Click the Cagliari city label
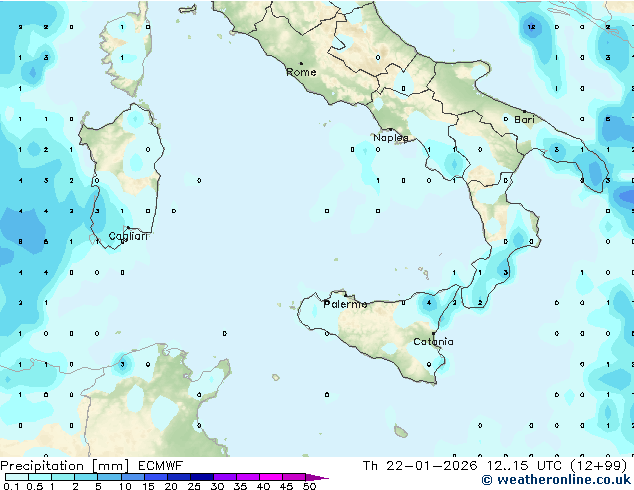This screenshot has height=490, width=634. (x=128, y=236)
